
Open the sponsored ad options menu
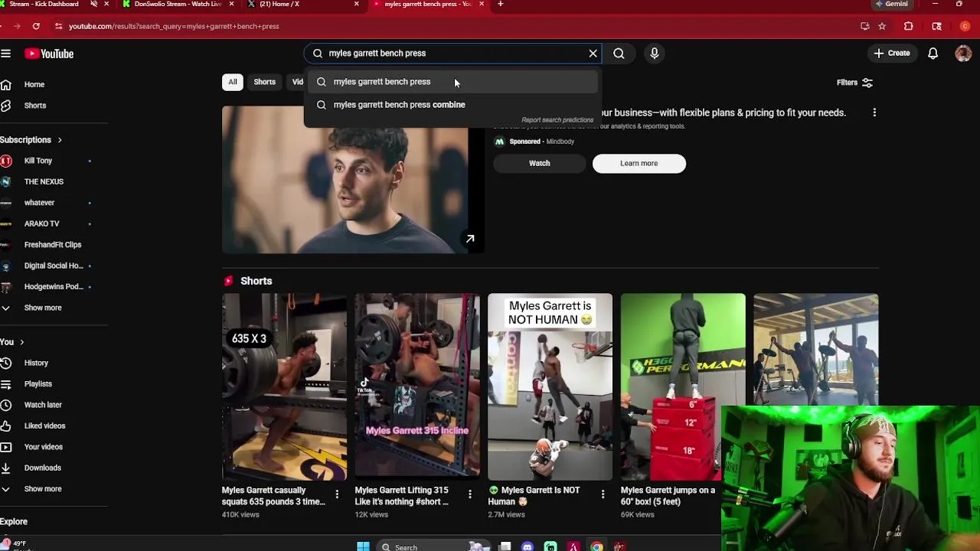pos(874,112)
